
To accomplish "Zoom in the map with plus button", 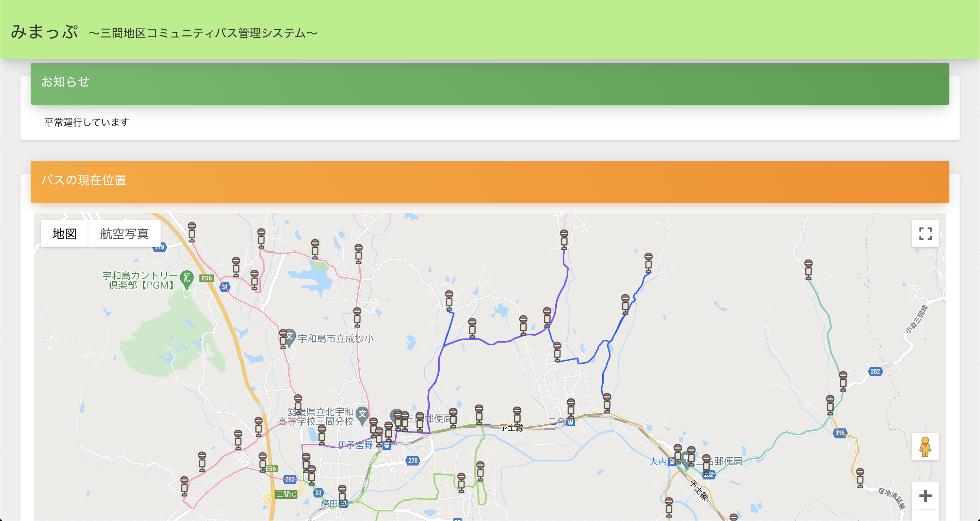I will click(x=925, y=496).
